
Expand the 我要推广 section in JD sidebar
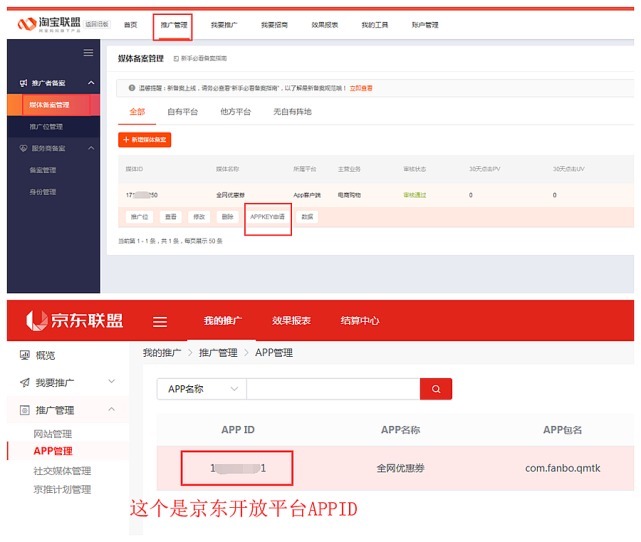(111, 381)
